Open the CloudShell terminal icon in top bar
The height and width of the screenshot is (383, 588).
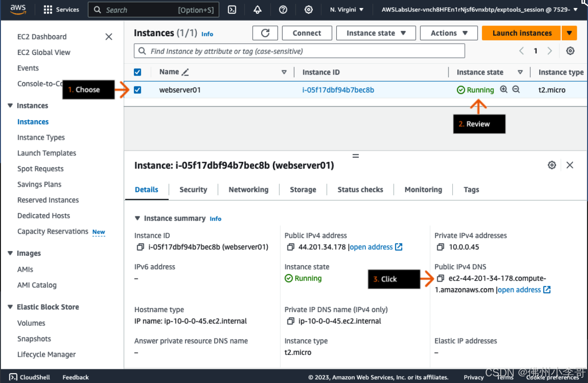(x=232, y=10)
